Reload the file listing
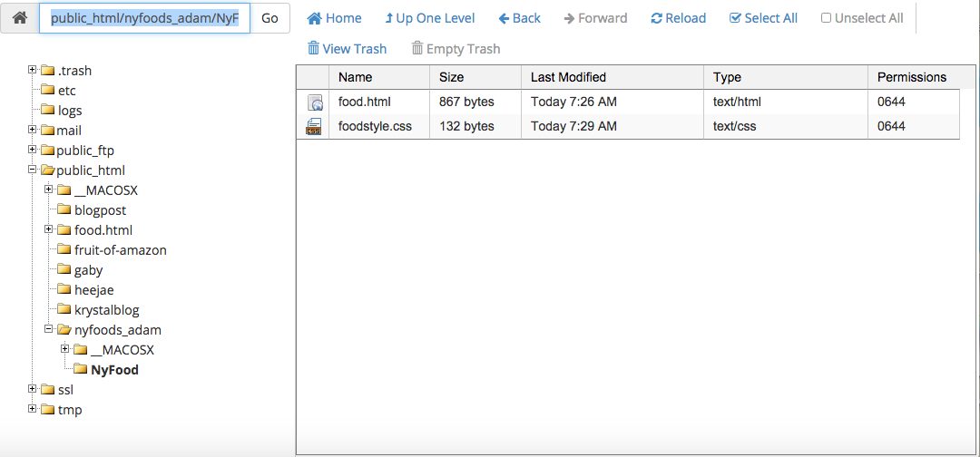Viewport: 980px width, 457px height. 678,18
